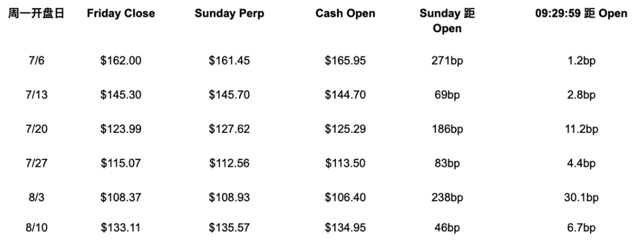
Task: Select the 7/27 date cell
Action: click(x=36, y=164)
